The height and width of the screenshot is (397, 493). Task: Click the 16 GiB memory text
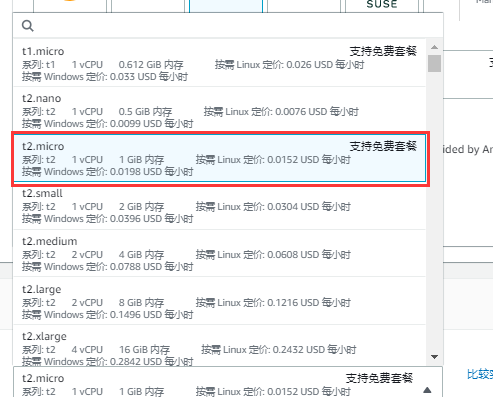(144, 350)
